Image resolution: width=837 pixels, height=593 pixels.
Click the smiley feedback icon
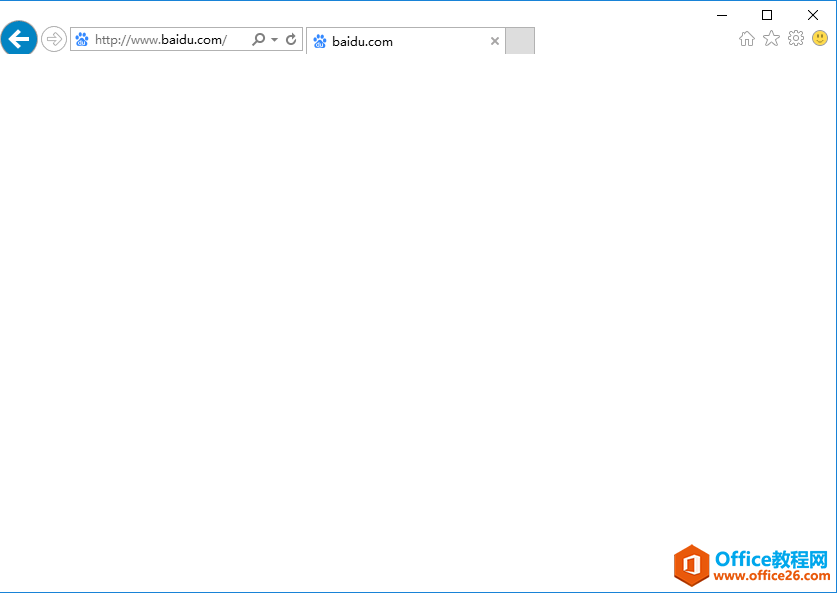tap(820, 39)
